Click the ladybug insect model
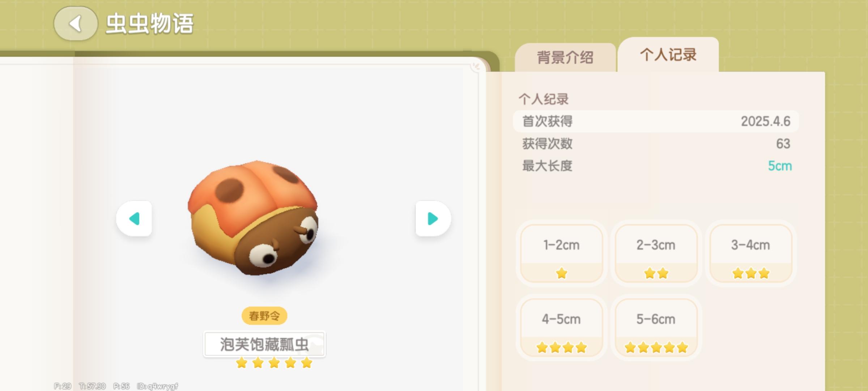868x391 pixels. (x=253, y=218)
